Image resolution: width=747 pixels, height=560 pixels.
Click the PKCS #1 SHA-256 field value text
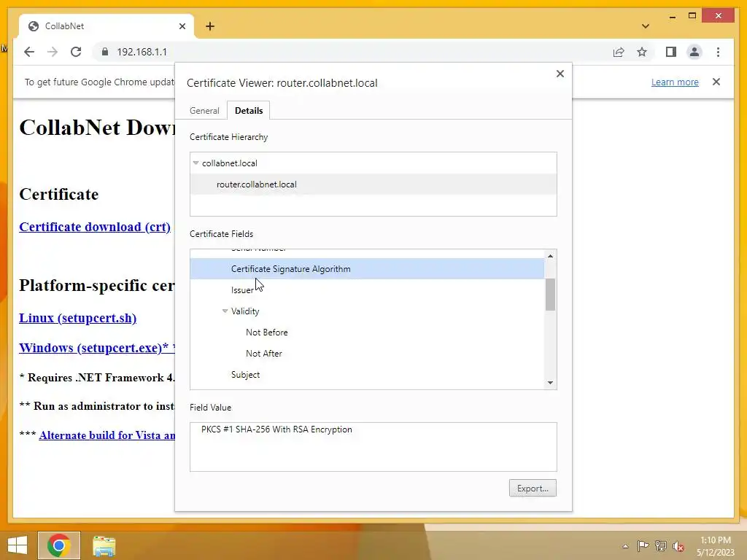[276, 429]
